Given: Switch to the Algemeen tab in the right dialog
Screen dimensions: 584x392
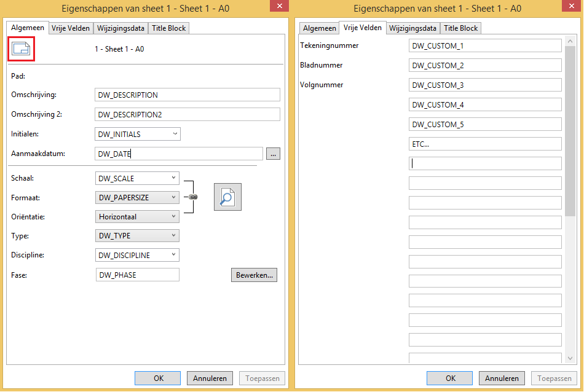Looking at the screenshot, I should (x=320, y=28).
